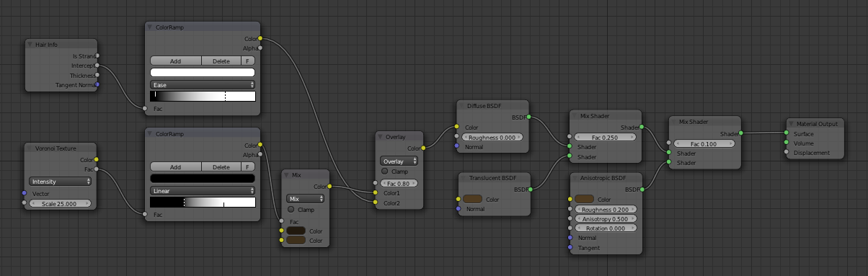Enable Clamp in the Overlay node
The image size is (868, 276).
(x=385, y=172)
